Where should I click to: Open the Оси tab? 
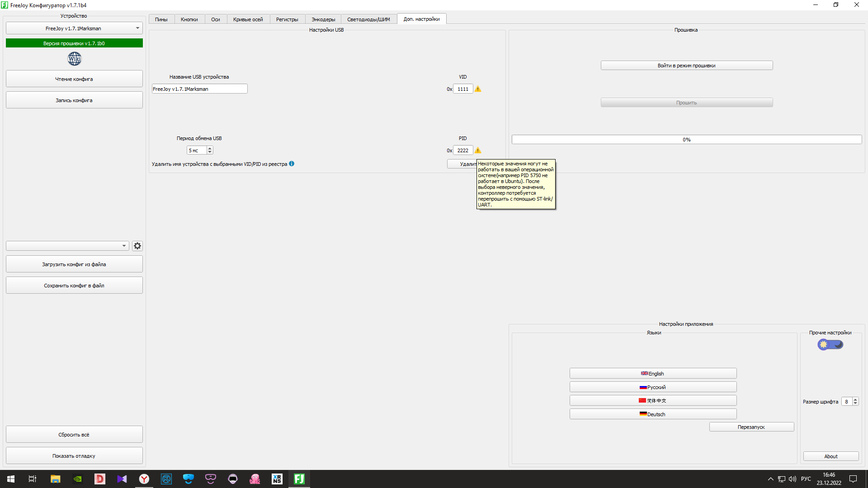pyautogui.click(x=216, y=19)
